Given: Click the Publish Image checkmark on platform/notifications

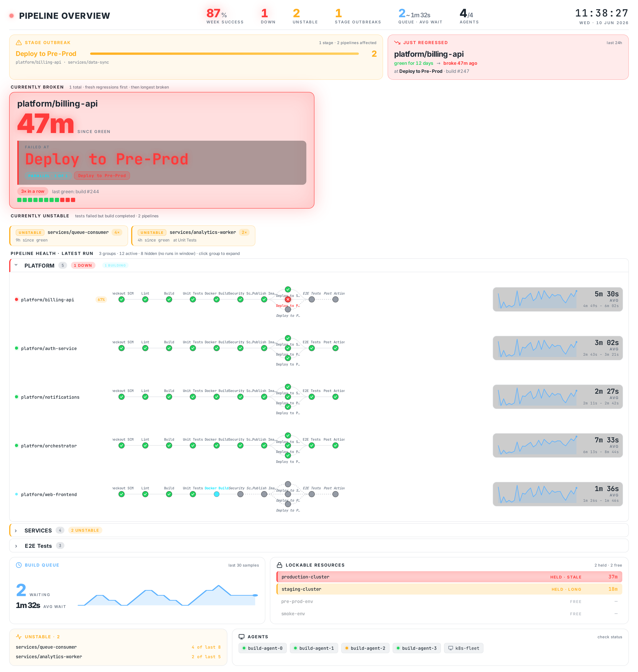Looking at the screenshot, I should (x=264, y=397).
